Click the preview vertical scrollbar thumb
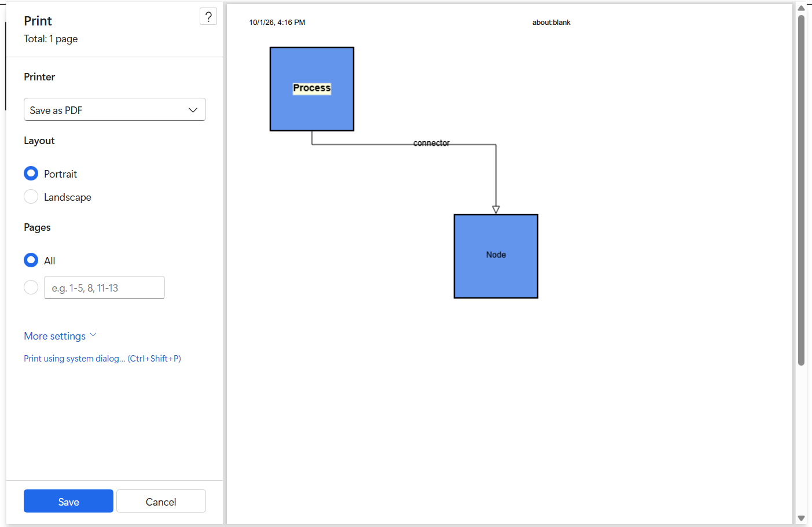 click(801, 190)
